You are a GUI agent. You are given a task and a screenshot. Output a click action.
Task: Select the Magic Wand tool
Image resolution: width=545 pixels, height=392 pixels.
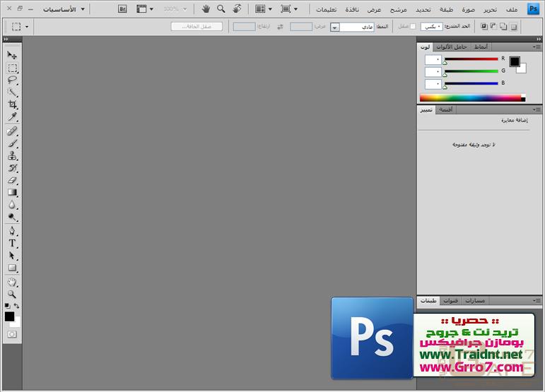tap(12, 92)
